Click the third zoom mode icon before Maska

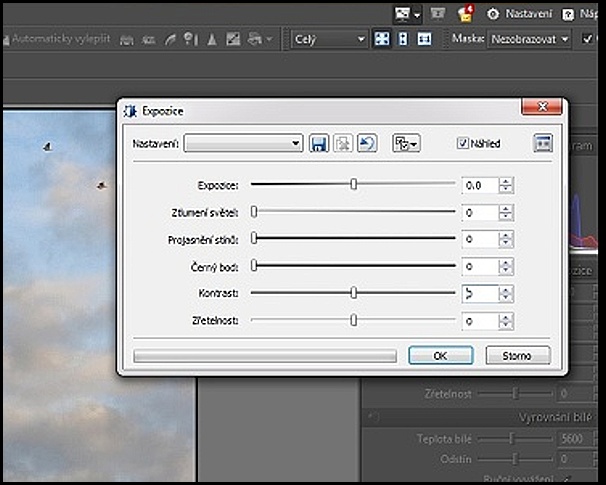click(424, 39)
